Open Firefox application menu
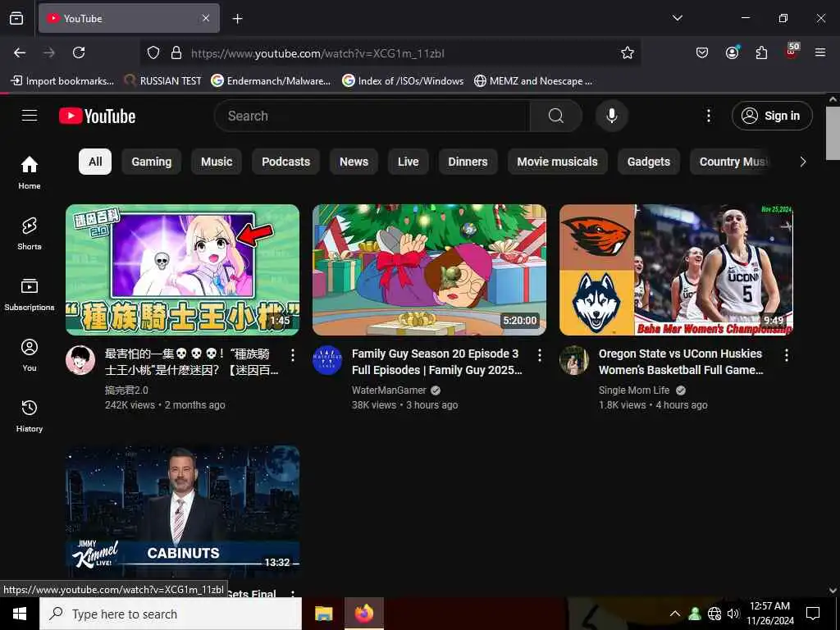 click(820, 52)
